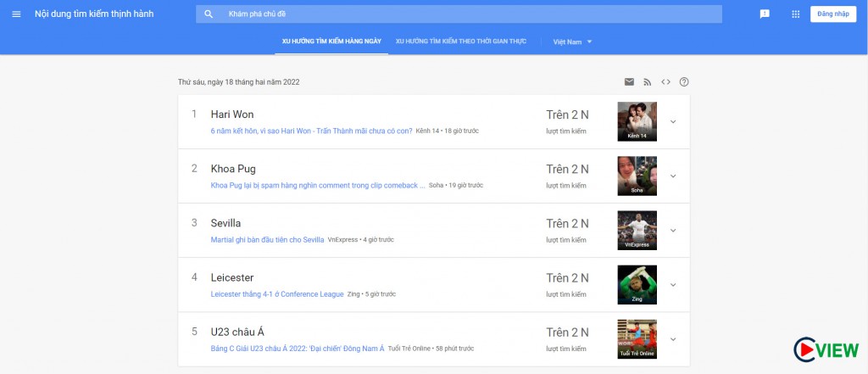Viewport: 868px width, 374px height.
Task: Open the hamburger navigation menu
Action: tap(16, 14)
